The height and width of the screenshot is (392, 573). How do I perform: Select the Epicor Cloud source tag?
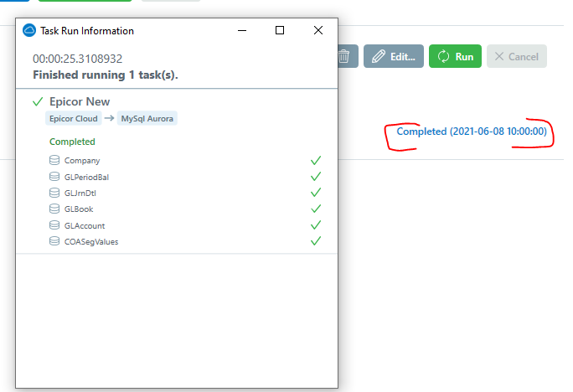pyautogui.click(x=74, y=118)
